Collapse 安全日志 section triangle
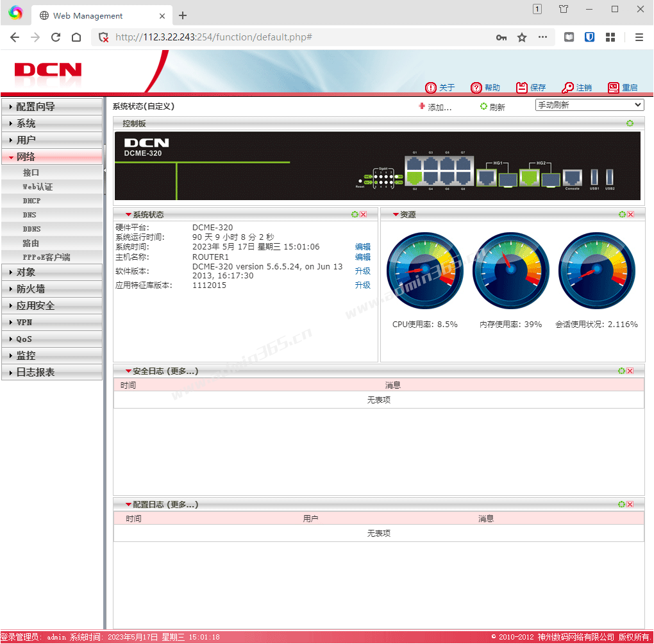The image size is (654, 644). [128, 371]
